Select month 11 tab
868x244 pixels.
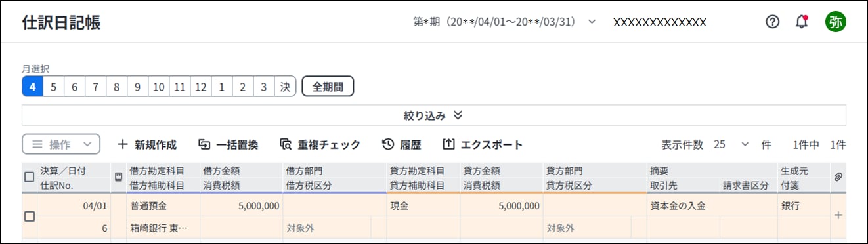[x=179, y=87]
